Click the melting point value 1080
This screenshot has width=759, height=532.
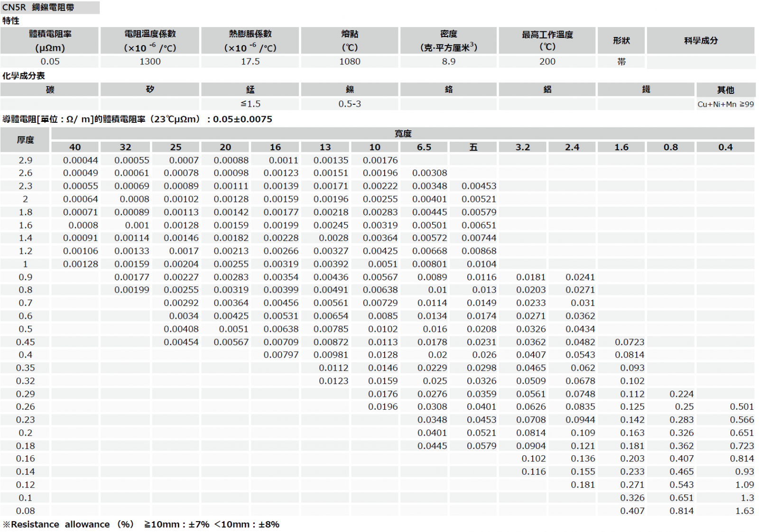click(x=350, y=62)
